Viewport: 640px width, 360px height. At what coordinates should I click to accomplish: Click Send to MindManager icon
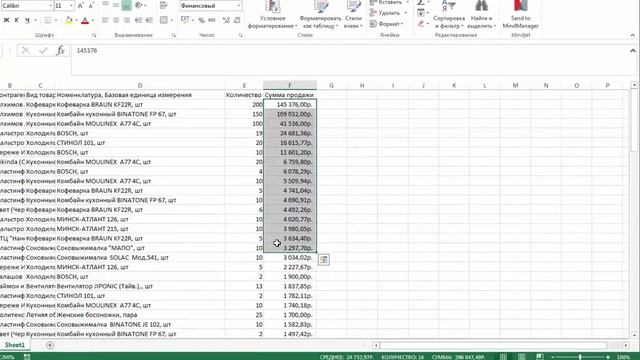point(520,15)
